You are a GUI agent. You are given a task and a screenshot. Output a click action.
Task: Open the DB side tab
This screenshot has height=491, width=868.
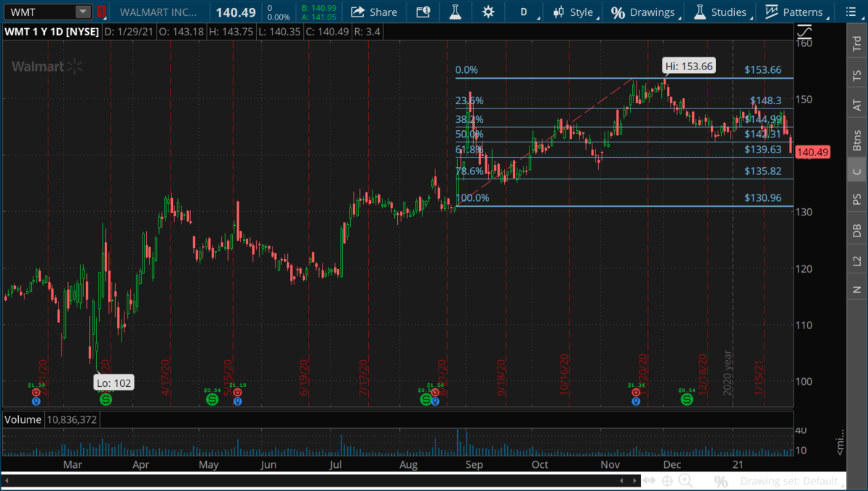857,230
